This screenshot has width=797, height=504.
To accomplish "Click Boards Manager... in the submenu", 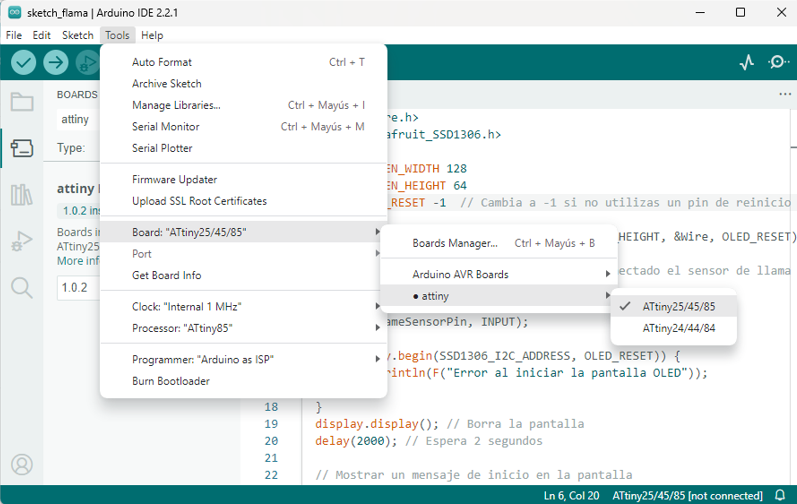I will 455,243.
